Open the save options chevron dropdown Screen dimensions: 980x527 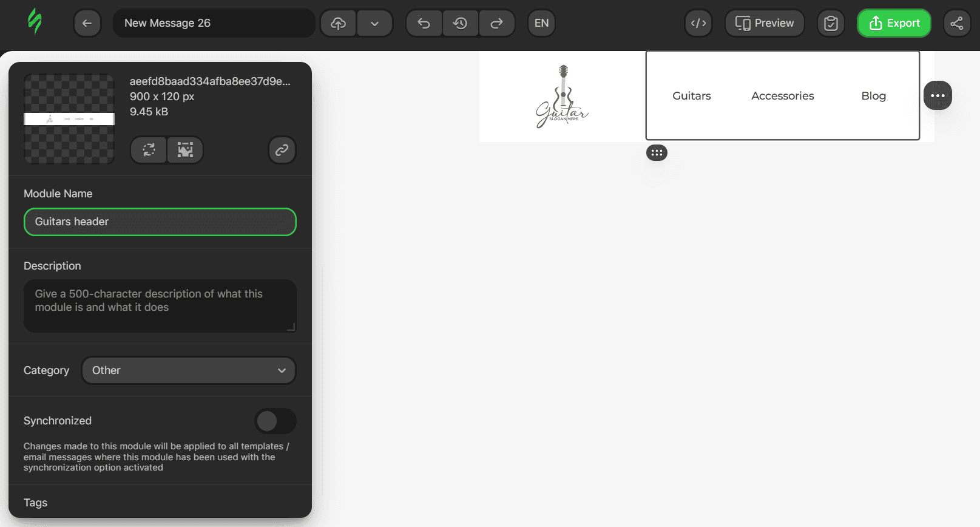pyautogui.click(x=374, y=23)
